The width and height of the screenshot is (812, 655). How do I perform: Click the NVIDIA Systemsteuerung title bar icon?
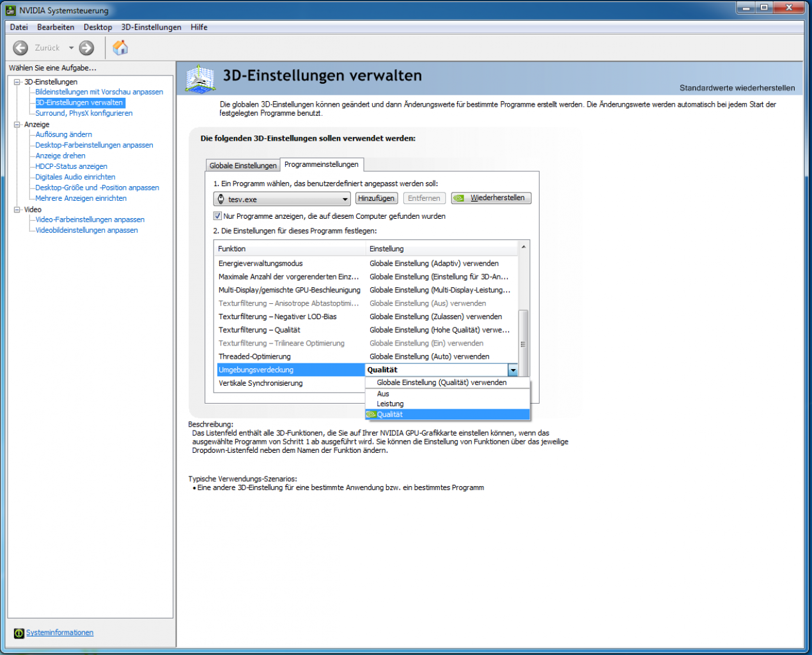pyautogui.click(x=10, y=10)
